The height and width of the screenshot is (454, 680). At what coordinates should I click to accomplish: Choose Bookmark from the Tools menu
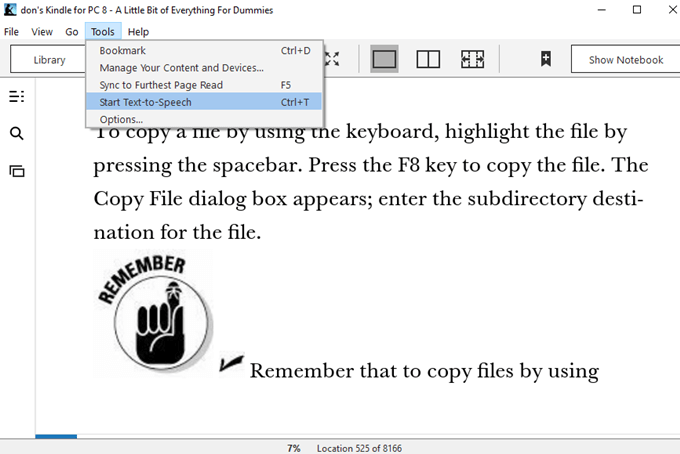[204, 51]
